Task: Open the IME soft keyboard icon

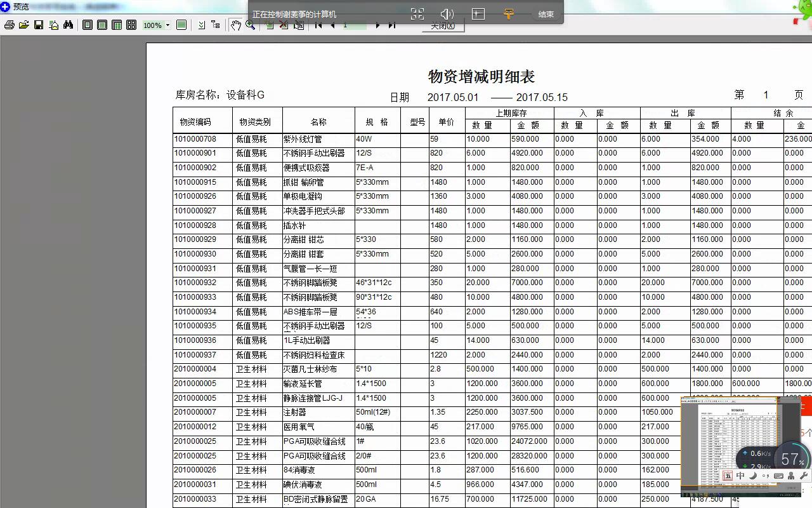Action: pyautogui.click(x=779, y=476)
